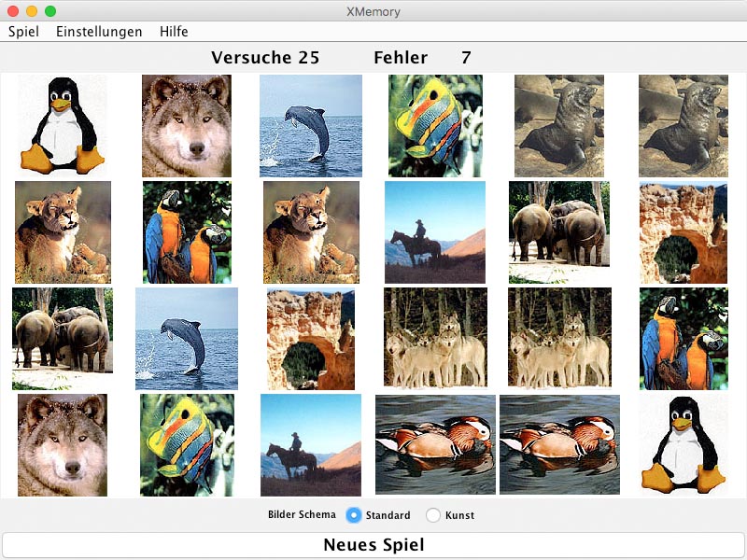Click the penguin card beside the mandarin duck
The image size is (747, 560).
(x=684, y=445)
